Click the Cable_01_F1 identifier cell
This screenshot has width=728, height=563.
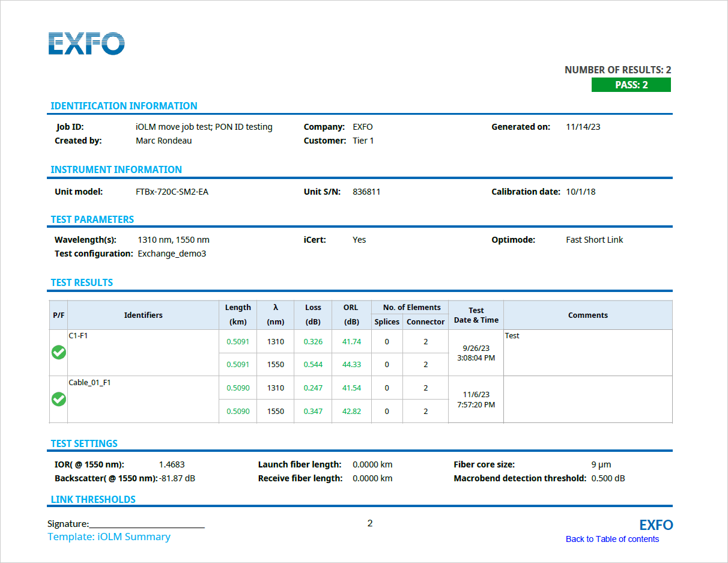click(x=143, y=399)
